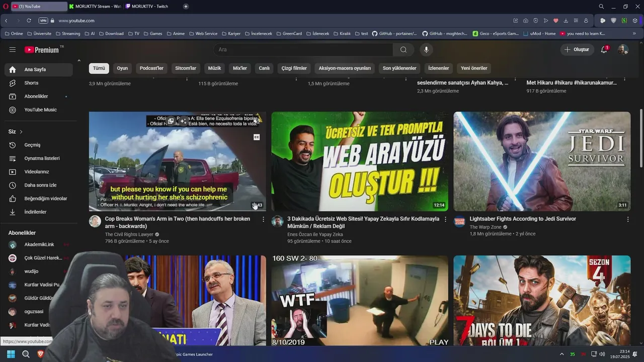Open the YouTube hamburger guide menu
Image resolution: width=644 pixels, height=362 pixels.
click(13, 50)
